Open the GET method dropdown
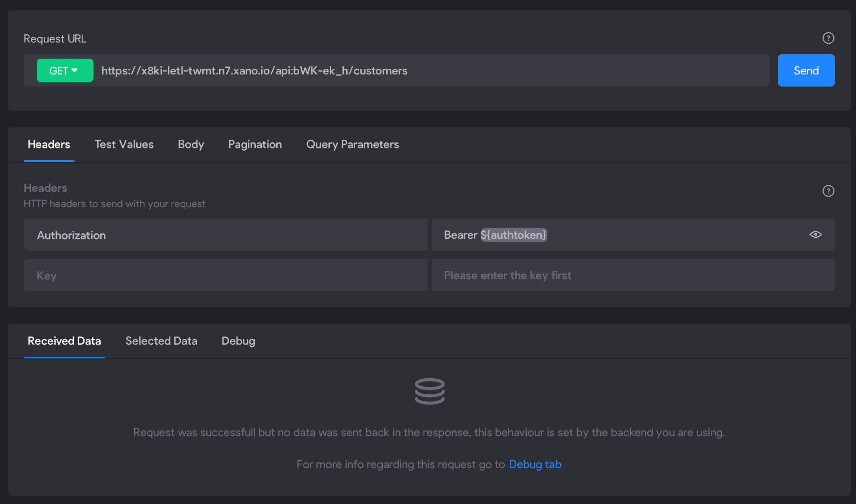Viewport: 856px width, 504px height. coord(65,70)
